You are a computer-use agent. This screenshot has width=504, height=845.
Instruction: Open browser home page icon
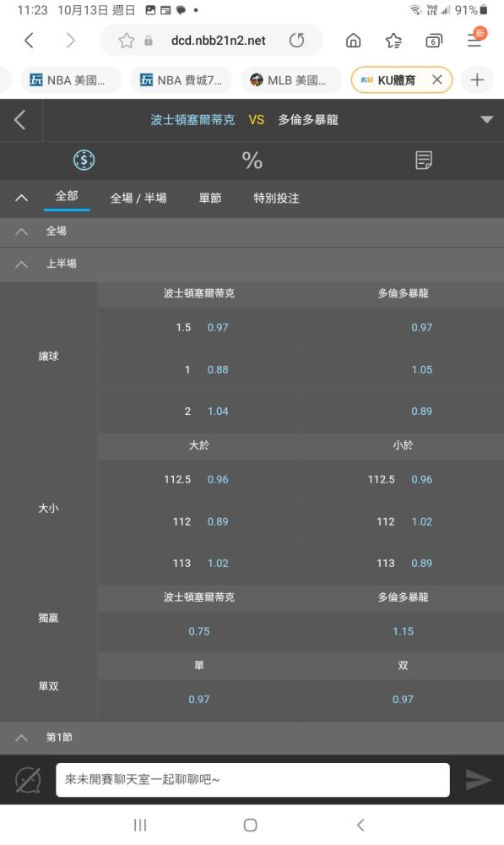[353, 41]
